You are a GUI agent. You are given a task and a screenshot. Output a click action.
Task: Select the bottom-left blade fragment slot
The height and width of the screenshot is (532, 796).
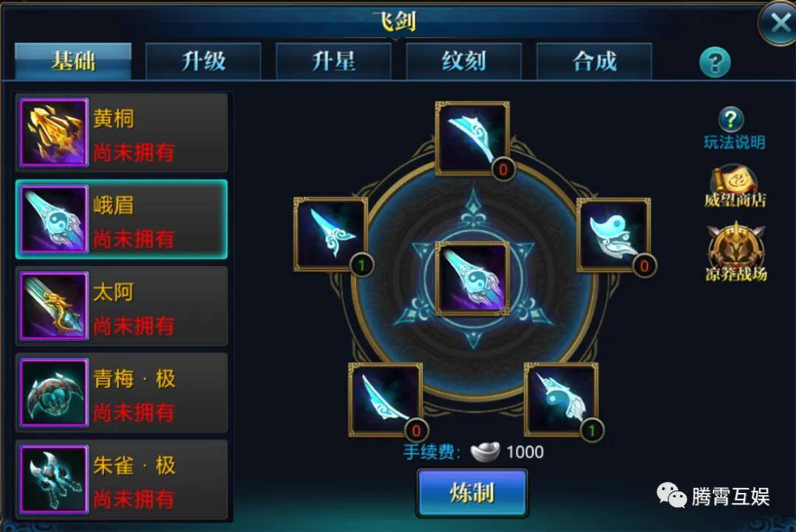pyautogui.click(x=385, y=399)
